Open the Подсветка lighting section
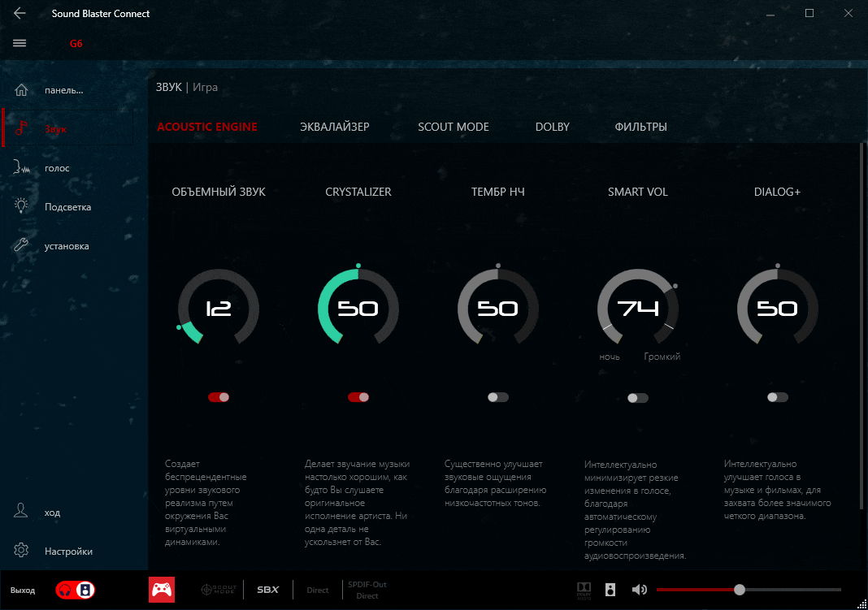The image size is (868, 610). 67,207
